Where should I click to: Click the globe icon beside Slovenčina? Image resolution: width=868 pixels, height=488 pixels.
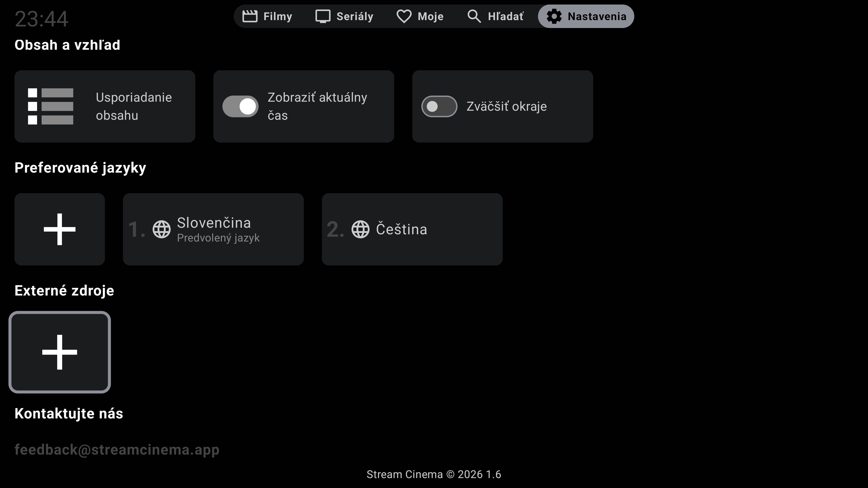coord(161,229)
